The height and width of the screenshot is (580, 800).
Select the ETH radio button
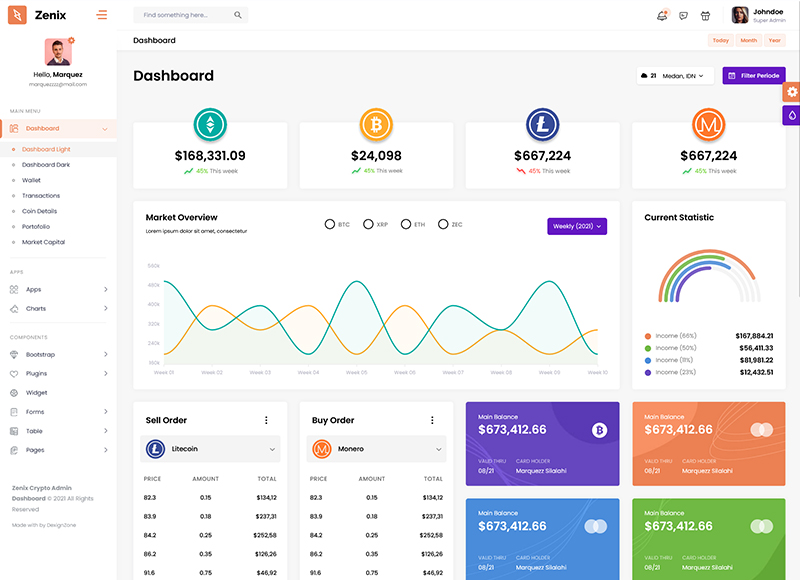coord(406,225)
